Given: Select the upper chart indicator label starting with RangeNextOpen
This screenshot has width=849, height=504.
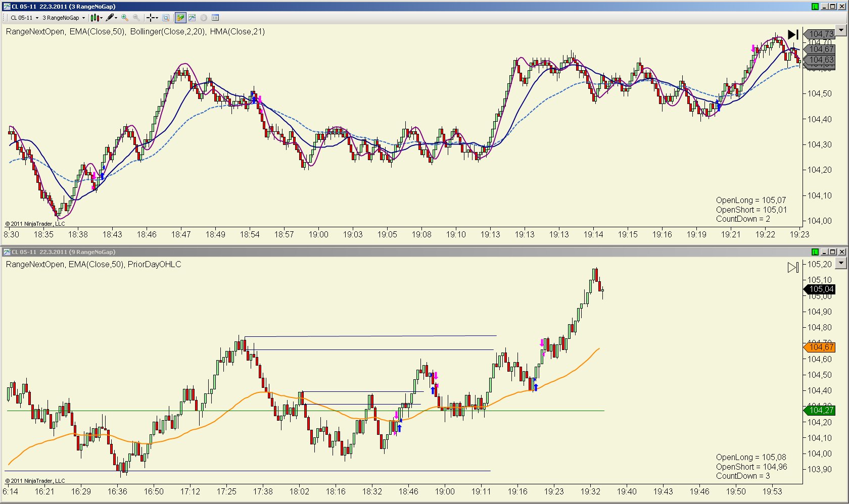Looking at the screenshot, I should pos(135,31).
